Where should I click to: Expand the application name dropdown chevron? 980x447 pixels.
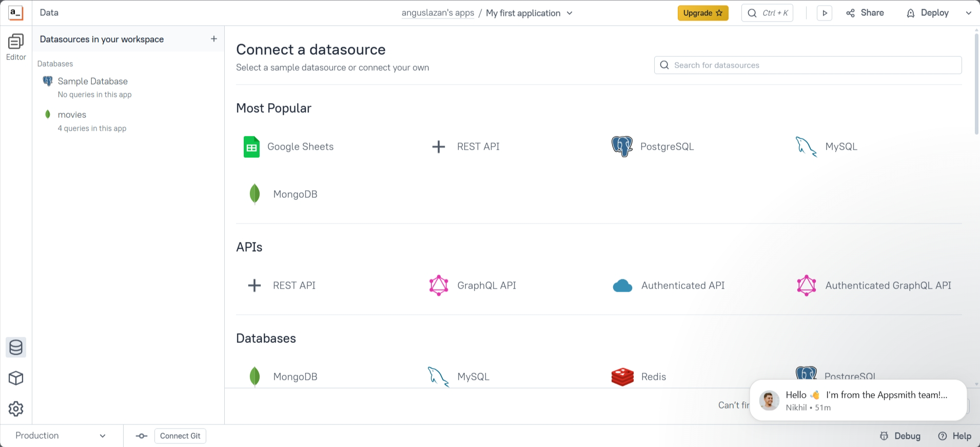(570, 13)
